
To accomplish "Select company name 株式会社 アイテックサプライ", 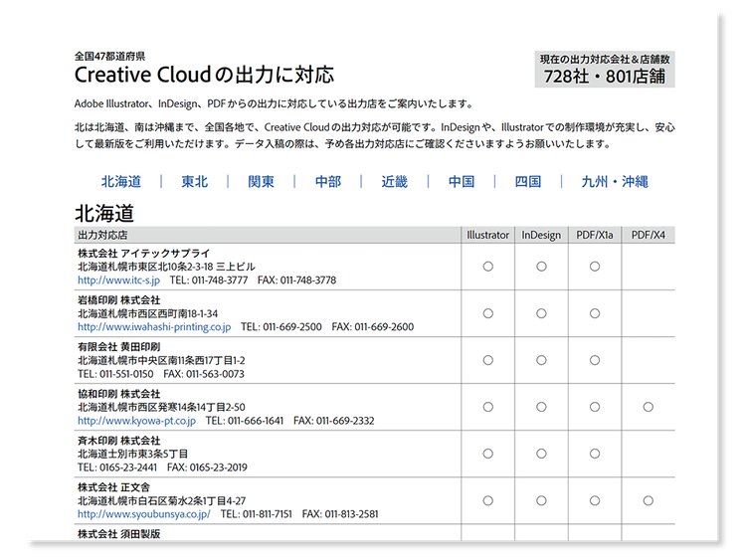I will click(143, 253).
